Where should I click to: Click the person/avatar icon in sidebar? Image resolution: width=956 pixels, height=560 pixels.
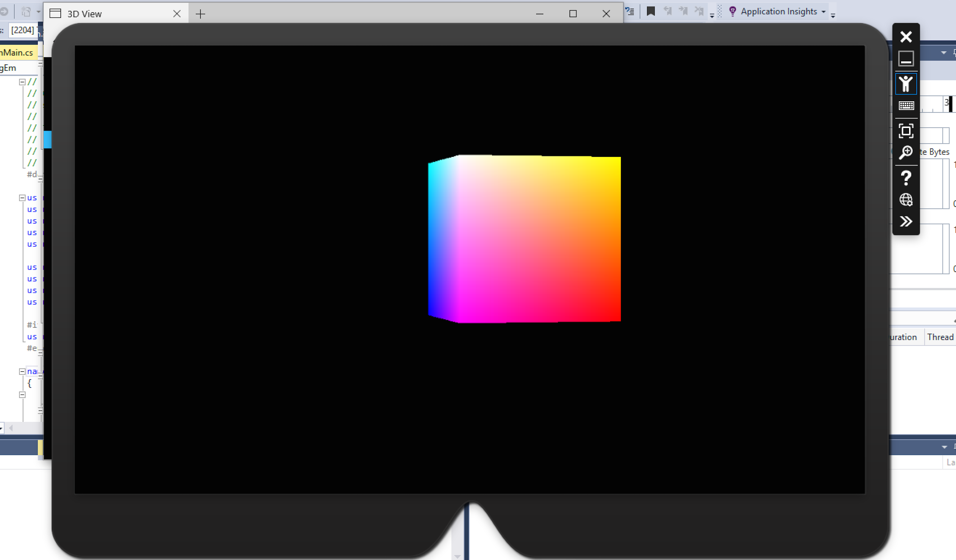point(906,83)
